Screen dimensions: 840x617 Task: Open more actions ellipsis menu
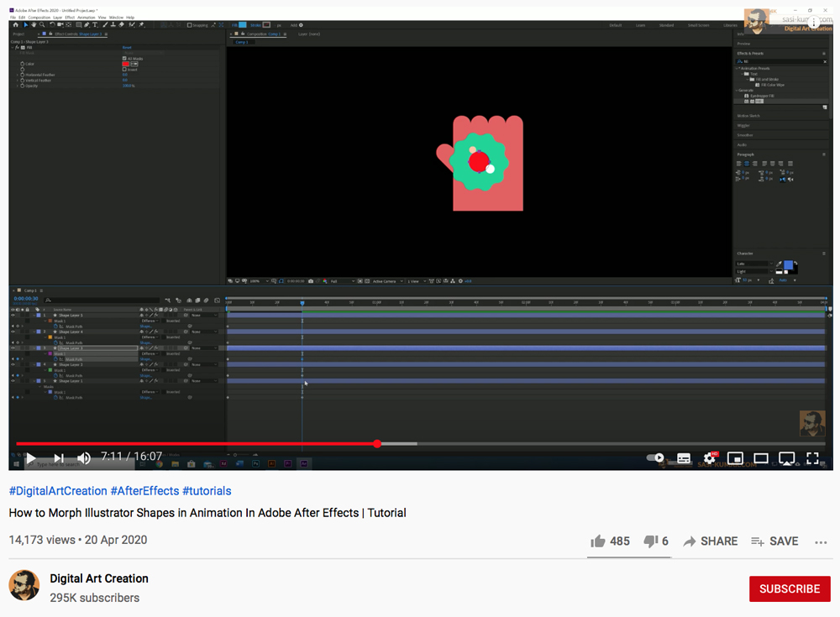[x=821, y=542]
